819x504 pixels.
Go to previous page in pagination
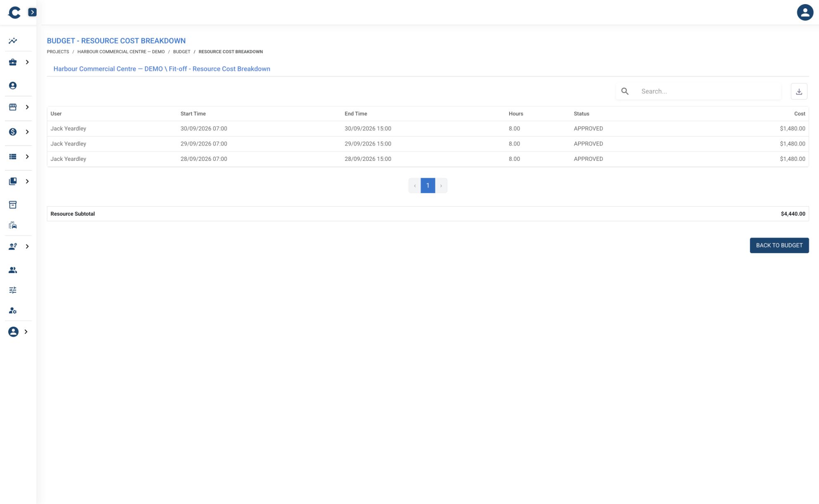(415, 186)
